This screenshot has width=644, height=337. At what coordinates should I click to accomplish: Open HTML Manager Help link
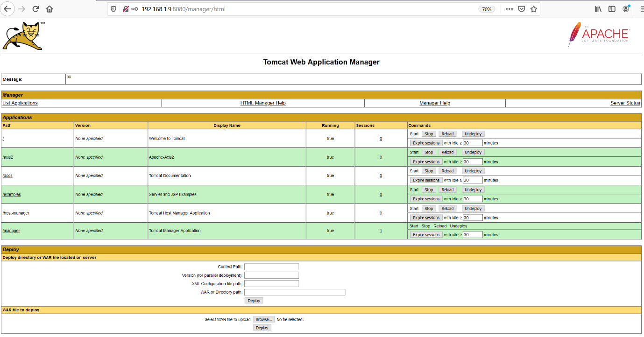click(x=263, y=103)
